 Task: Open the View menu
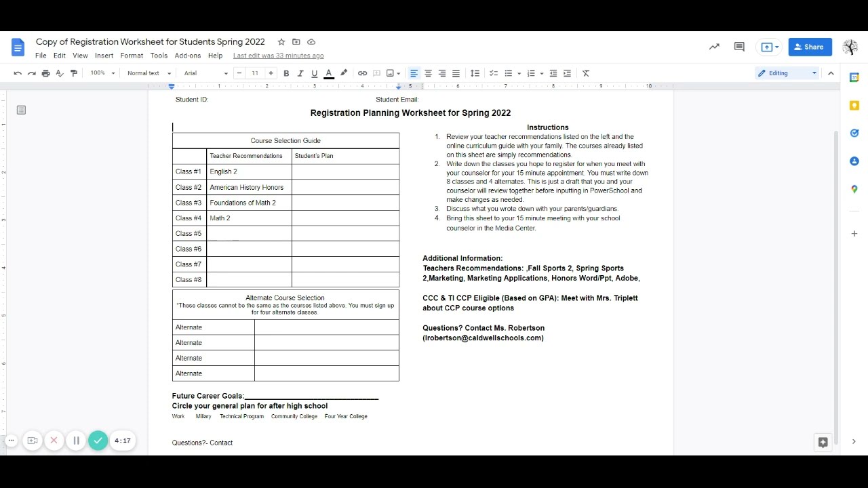point(80,56)
